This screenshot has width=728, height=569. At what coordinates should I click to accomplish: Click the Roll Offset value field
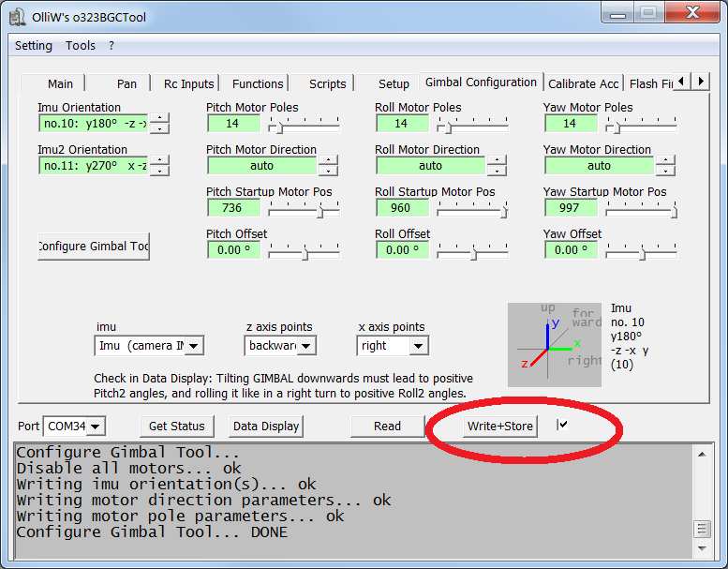tap(402, 250)
